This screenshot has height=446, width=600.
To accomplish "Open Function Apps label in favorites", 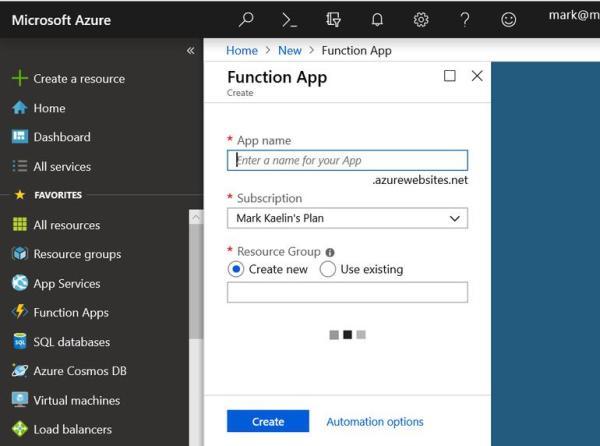I will coord(71,313).
